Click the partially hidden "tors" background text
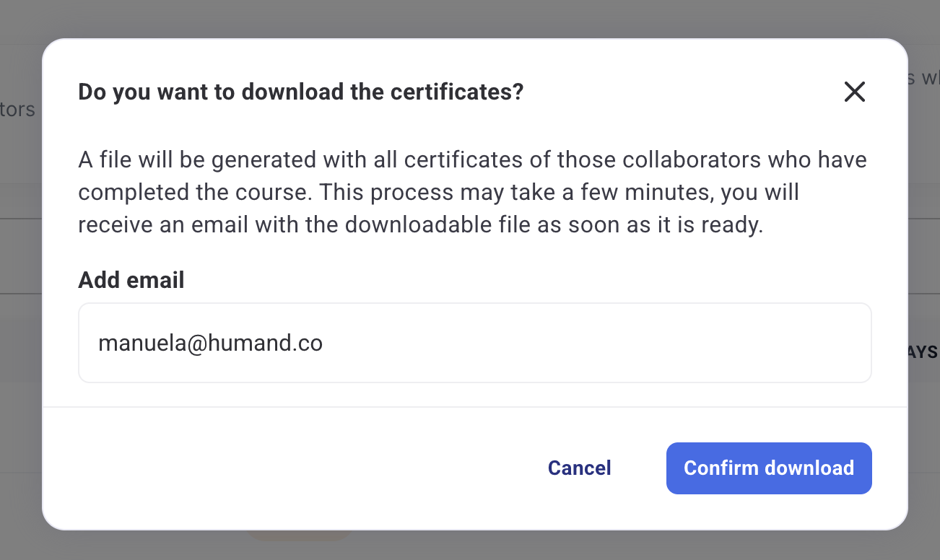The height and width of the screenshot is (560, 940). tap(17, 110)
